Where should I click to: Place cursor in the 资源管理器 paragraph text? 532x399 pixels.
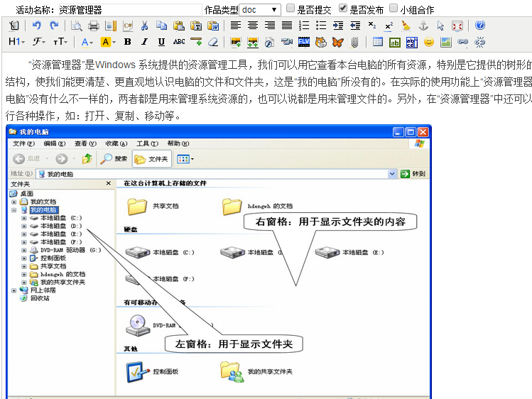268,90
